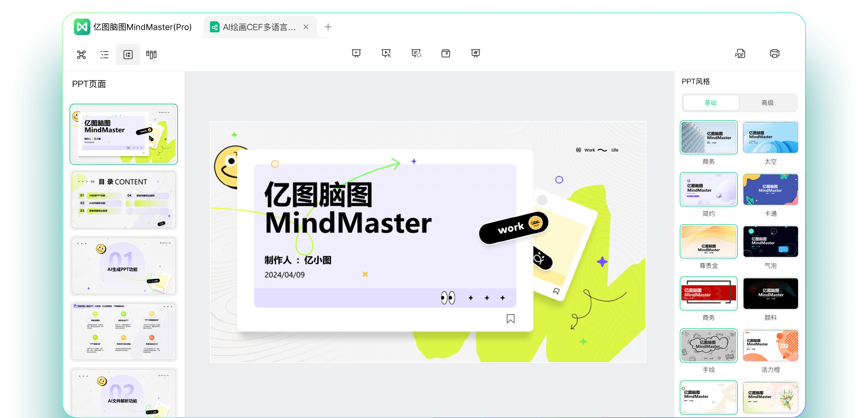Click the 活力橙 style label
The height and width of the screenshot is (418, 868).
[770, 370]
